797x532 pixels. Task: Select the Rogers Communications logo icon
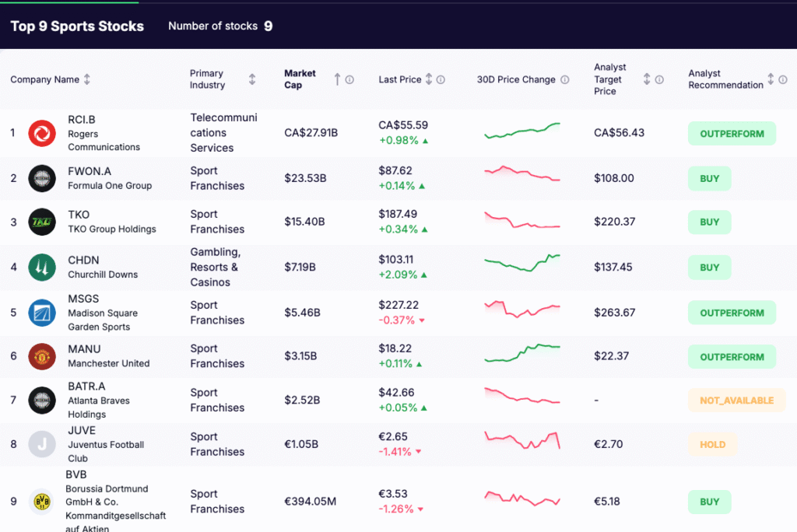pyautogui.click(x=41, y=133)
